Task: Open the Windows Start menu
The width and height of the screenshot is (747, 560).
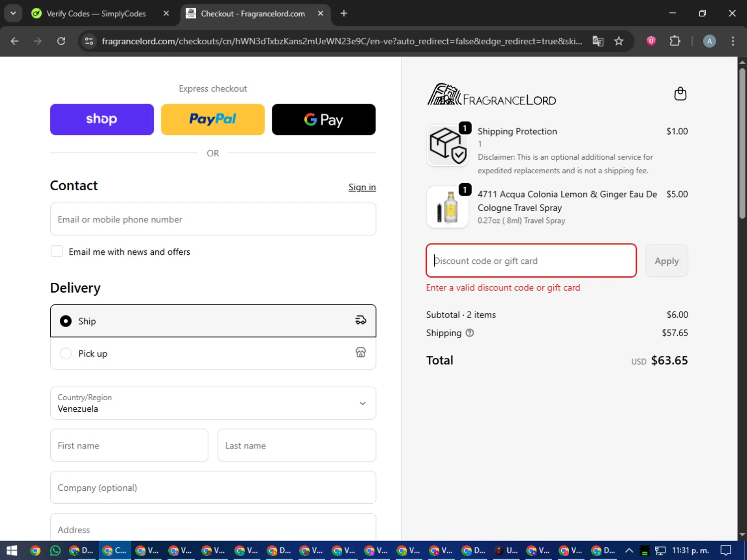Action: (11, 551)
